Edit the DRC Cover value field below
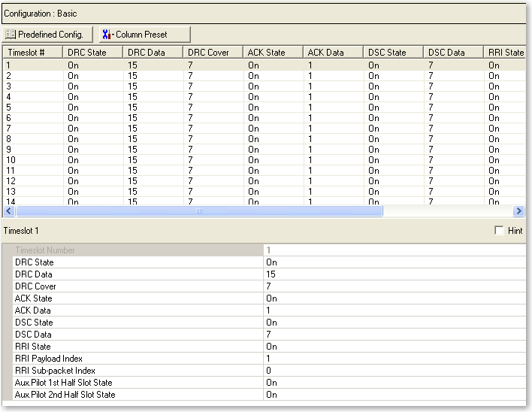 [394, 286]
